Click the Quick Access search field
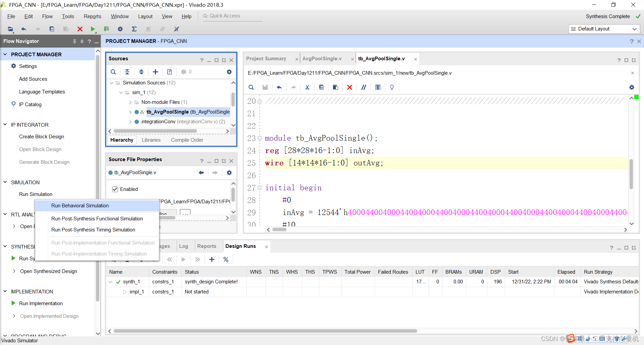This screenshot has height=345, width=644. coord(232,16)
